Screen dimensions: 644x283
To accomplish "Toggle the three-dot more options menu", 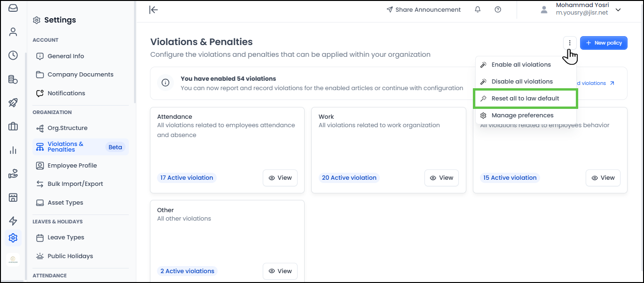I will point(570,43).
